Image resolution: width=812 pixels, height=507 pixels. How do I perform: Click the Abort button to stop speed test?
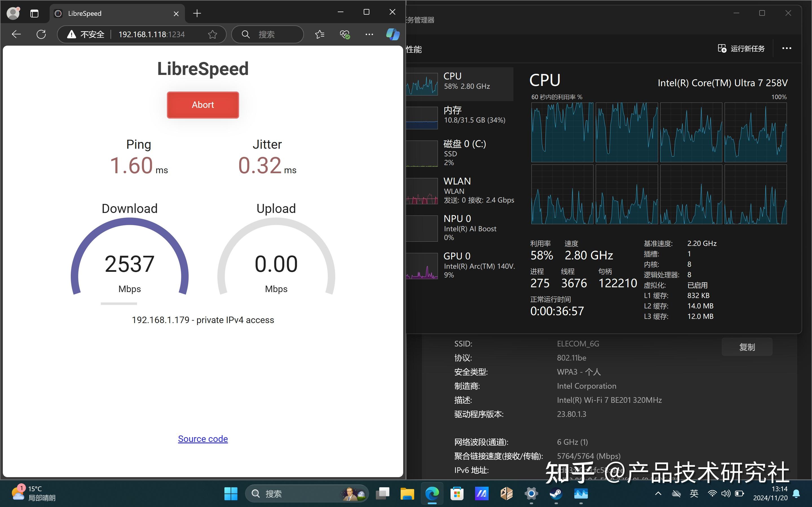click(203, 104)
